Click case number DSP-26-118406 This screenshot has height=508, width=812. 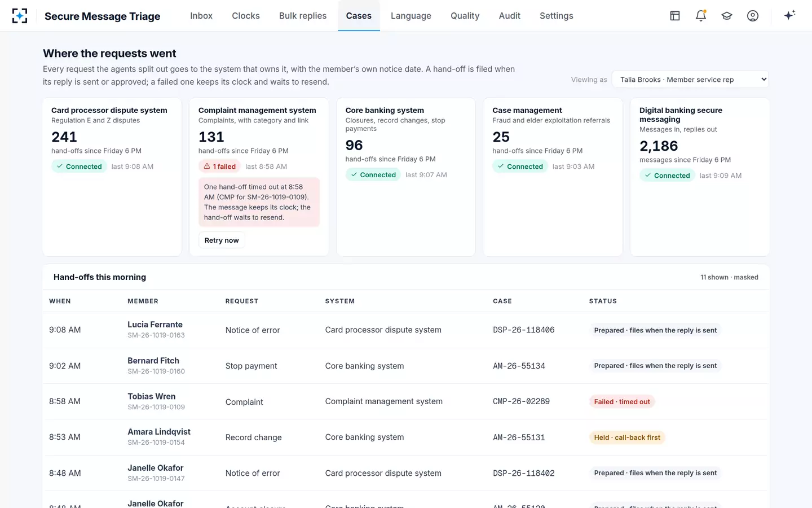tap(524, 330)
